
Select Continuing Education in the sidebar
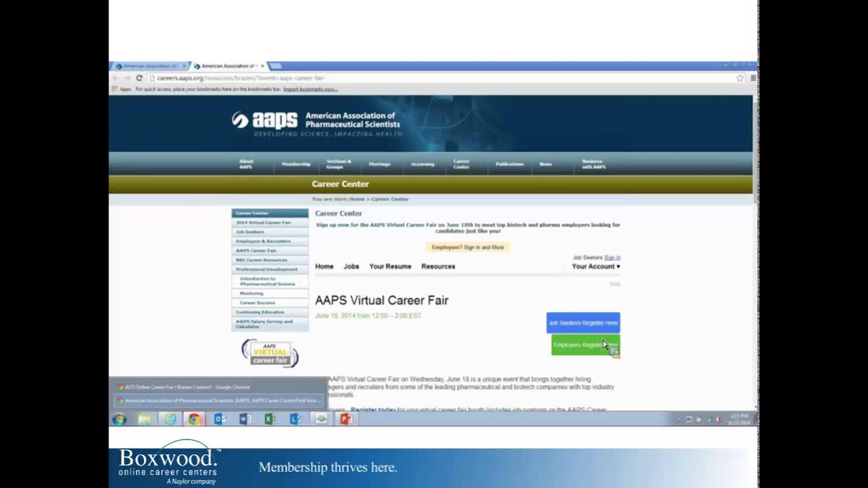pyautogui.click(x=270, y=312)
